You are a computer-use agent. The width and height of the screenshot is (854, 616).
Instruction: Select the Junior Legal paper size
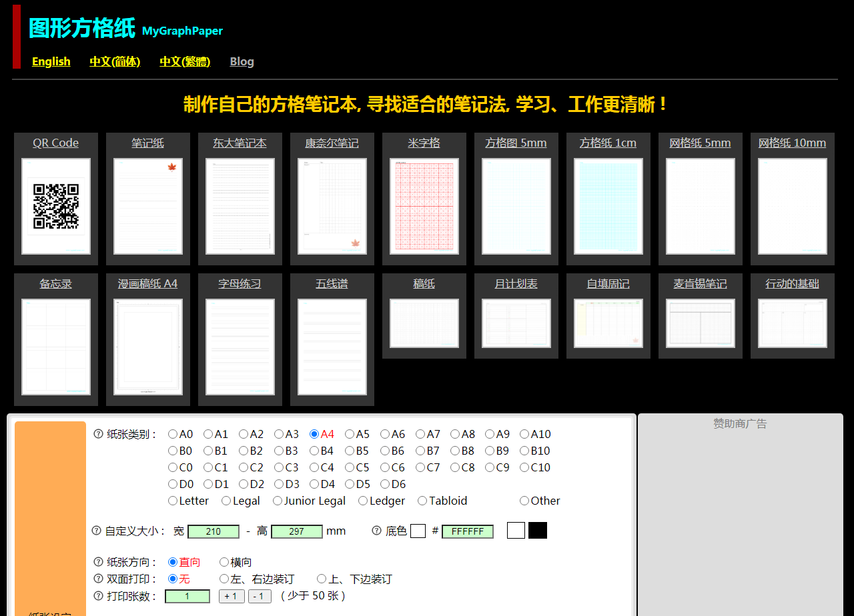coord(278,501)
